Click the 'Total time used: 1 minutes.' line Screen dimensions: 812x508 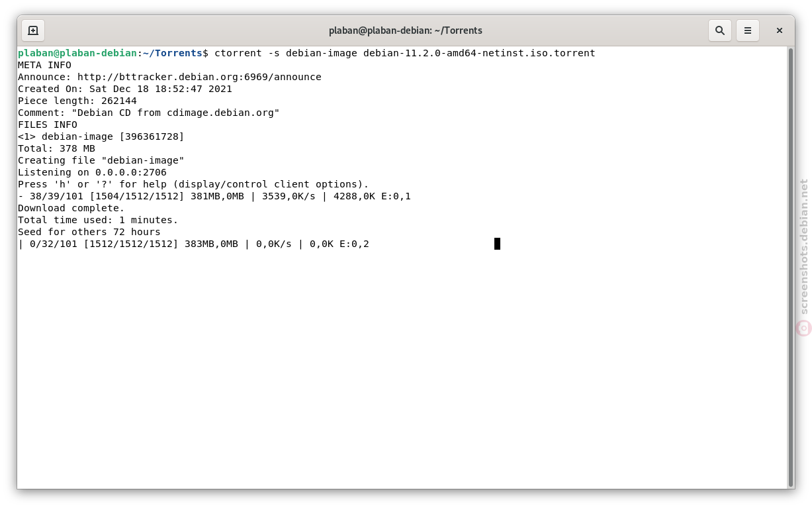(x=98, y=220)
